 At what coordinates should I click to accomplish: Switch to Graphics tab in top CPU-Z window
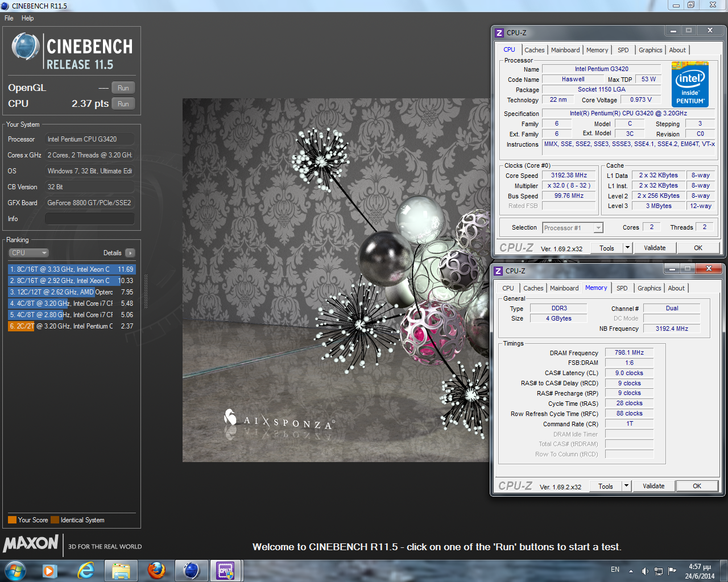coord(650,50)
